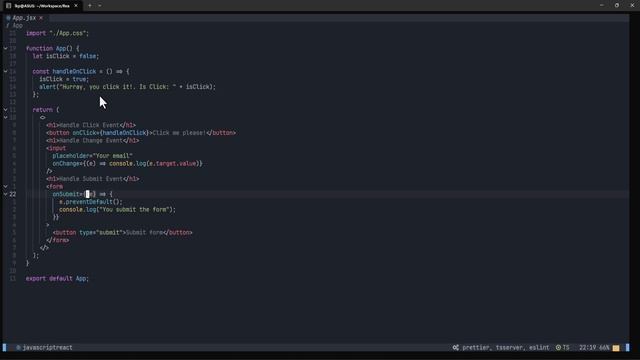Close the terminal tab titled ~/Workspace
640x360 pixels.
tap(76, 6)
